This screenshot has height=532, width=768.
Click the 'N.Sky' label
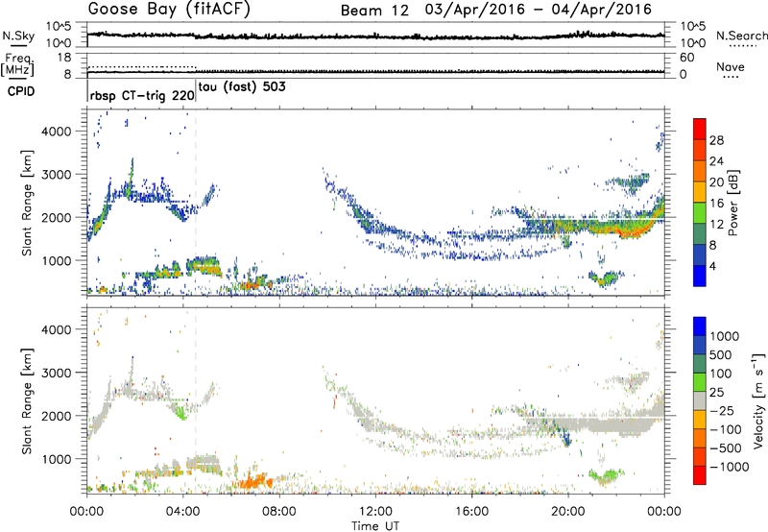click(18, 36)
